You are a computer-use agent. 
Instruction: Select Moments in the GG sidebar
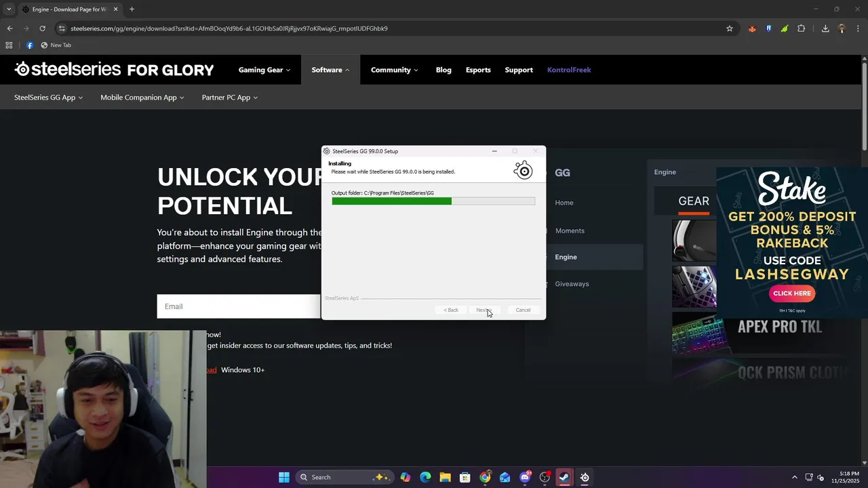(x=570, y=230)
